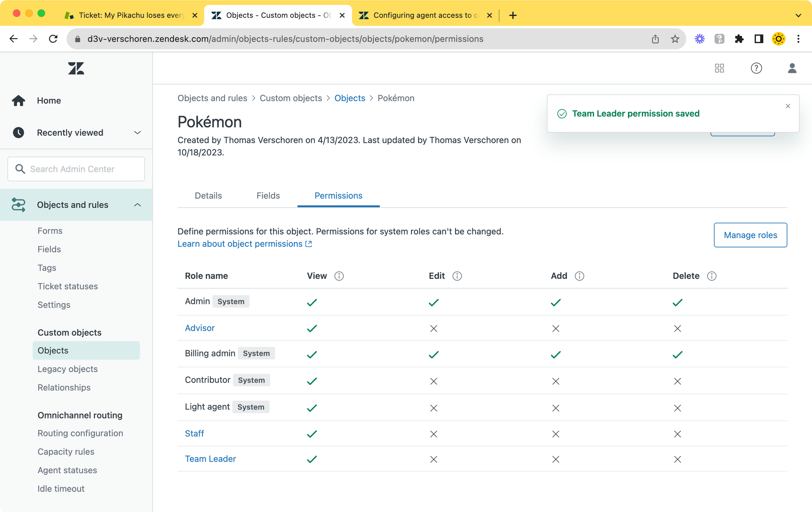Dismiss the Team Leader permission saved notification
Viewport: 812px width, 512px height.
click(x=788, y=106)
